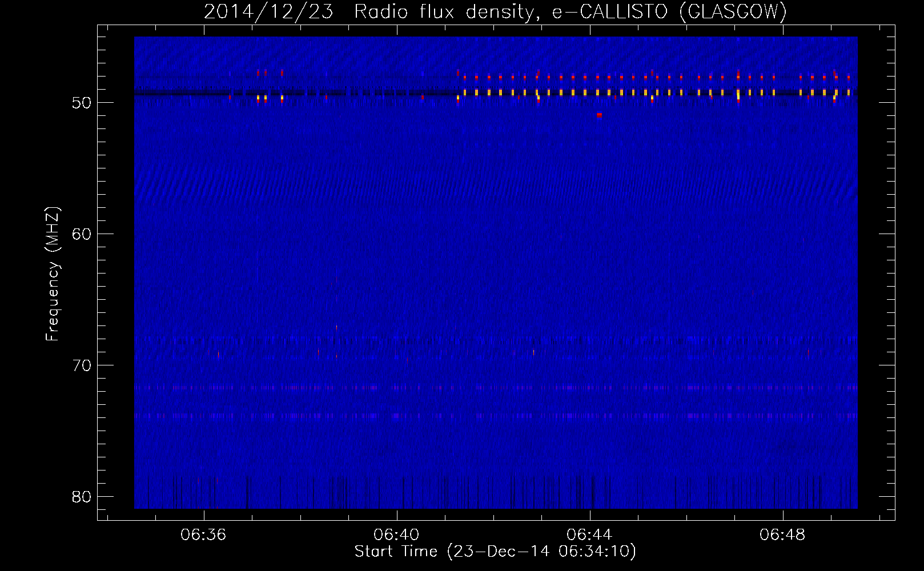Select the 60 MHz frequency tick label
Viewport: 924px width, 571px height.
(x=82, y=234)
